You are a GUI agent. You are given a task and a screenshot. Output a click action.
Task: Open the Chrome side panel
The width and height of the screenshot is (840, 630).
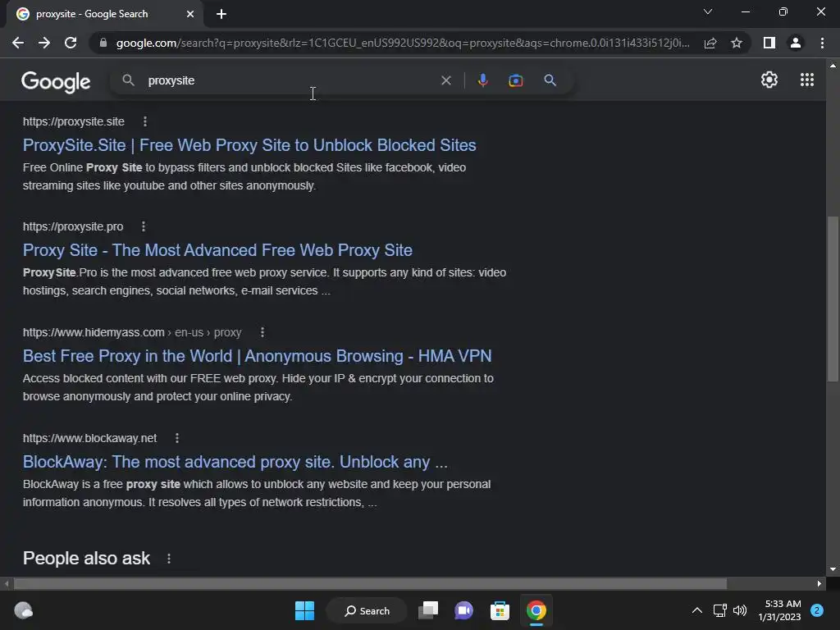(x=769, y=43)
